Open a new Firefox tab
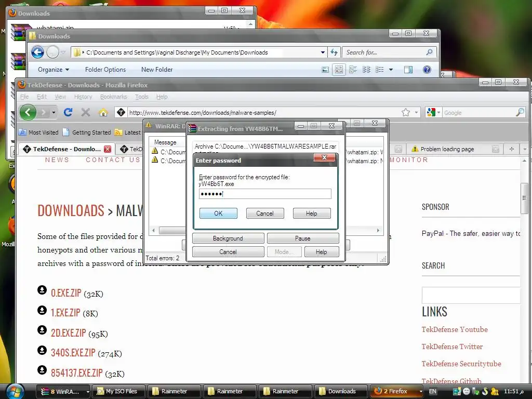The image size is (532, 399). pyautogui.click(x=511, y=149)
